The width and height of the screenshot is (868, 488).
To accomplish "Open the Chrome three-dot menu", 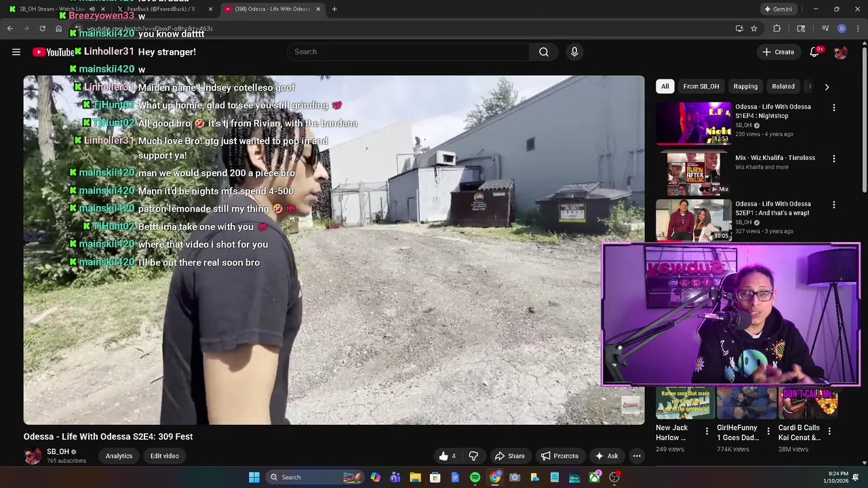I will tap(858, 28).
